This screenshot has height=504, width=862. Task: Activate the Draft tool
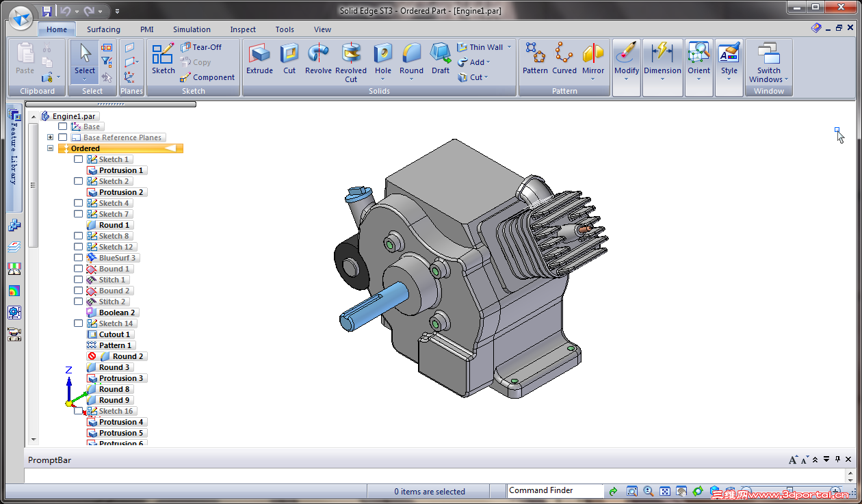click(441, 59)
